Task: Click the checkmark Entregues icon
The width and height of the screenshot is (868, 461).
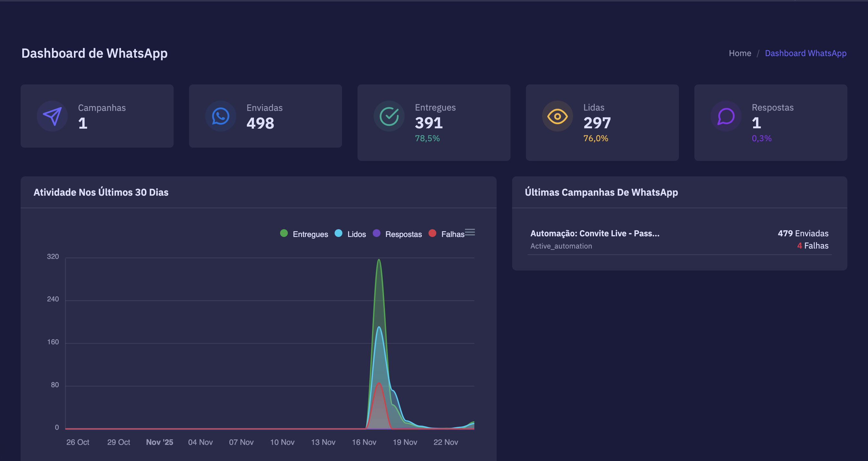Action: pyautogui.click(x=389, y=116)
